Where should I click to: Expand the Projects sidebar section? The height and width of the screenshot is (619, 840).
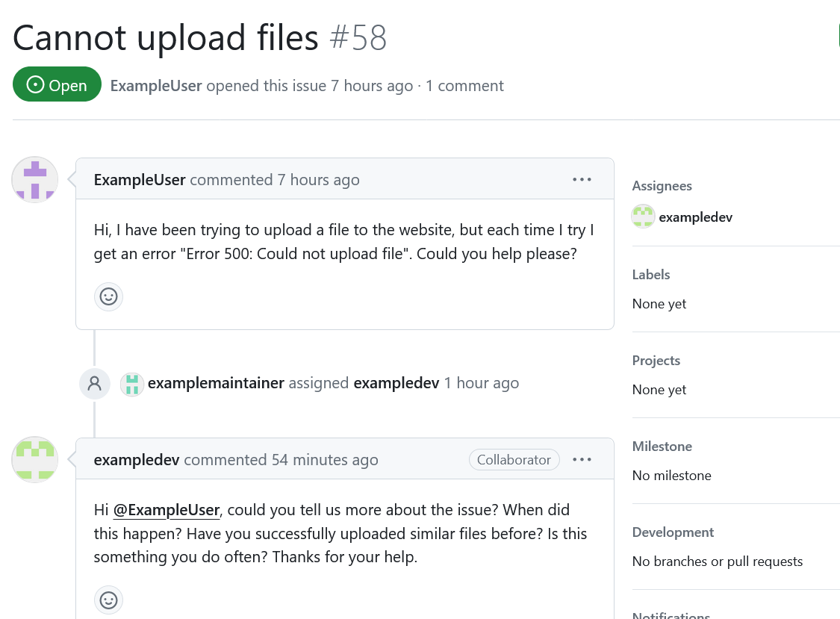coord(656,361)
